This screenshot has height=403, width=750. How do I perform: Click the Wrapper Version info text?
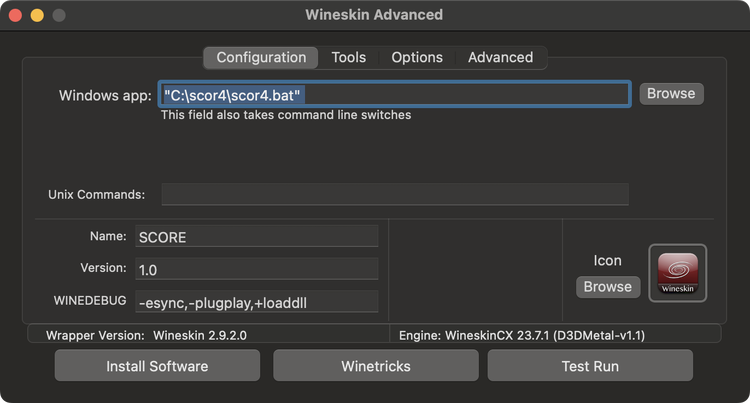[146, 336]
